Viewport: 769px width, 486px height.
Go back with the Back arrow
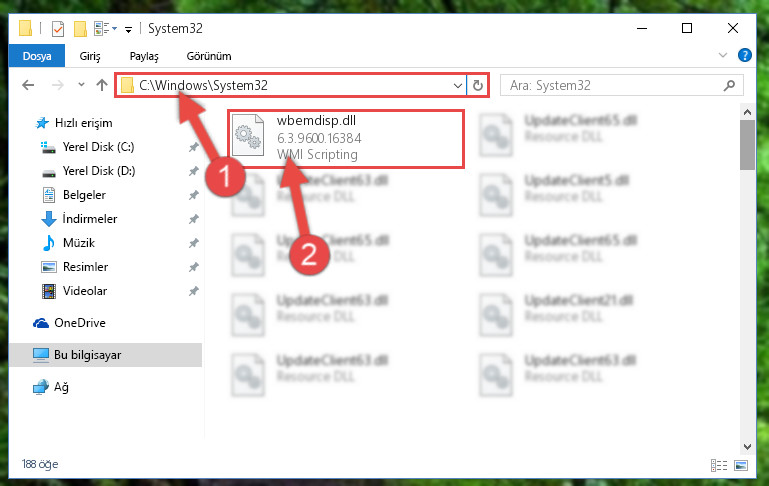click(x=28, y=85)
